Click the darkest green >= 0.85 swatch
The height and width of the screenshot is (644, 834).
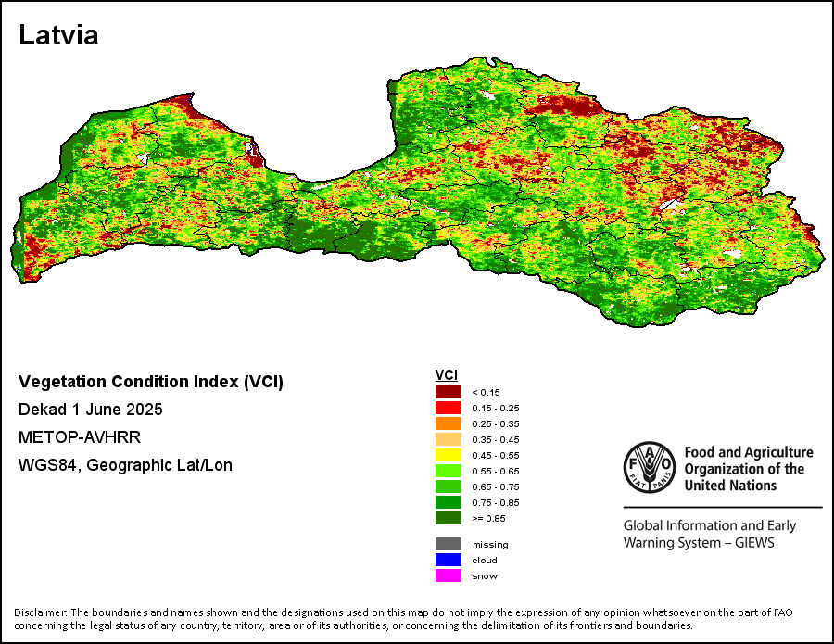(449, 518)
